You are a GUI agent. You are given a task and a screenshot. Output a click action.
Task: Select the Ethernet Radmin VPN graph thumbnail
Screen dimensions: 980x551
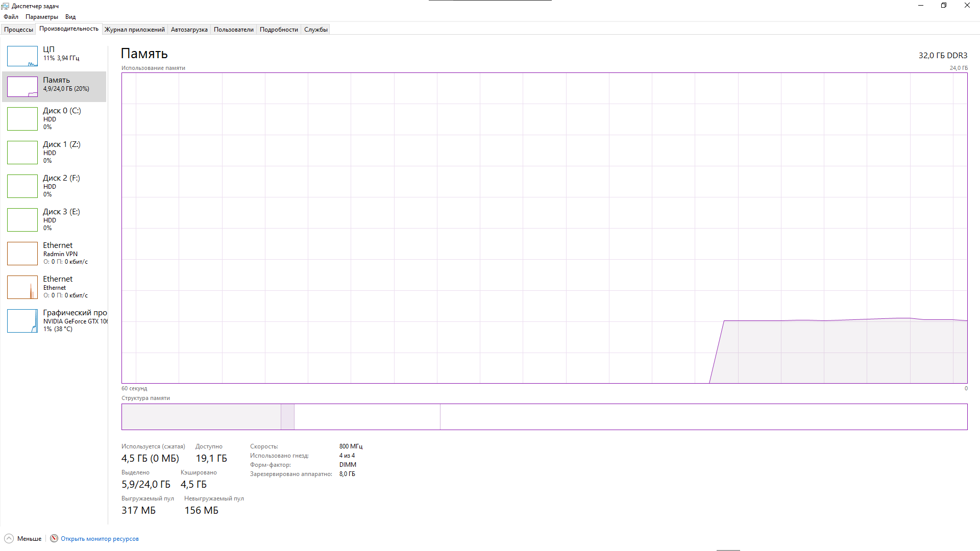click(22, 254)
